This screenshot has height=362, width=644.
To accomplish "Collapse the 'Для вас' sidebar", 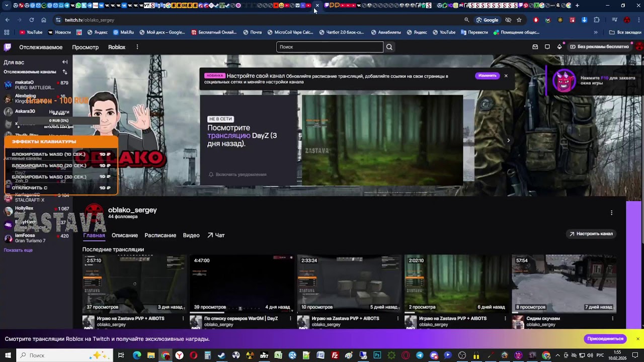I will click(x=65, y=62).
